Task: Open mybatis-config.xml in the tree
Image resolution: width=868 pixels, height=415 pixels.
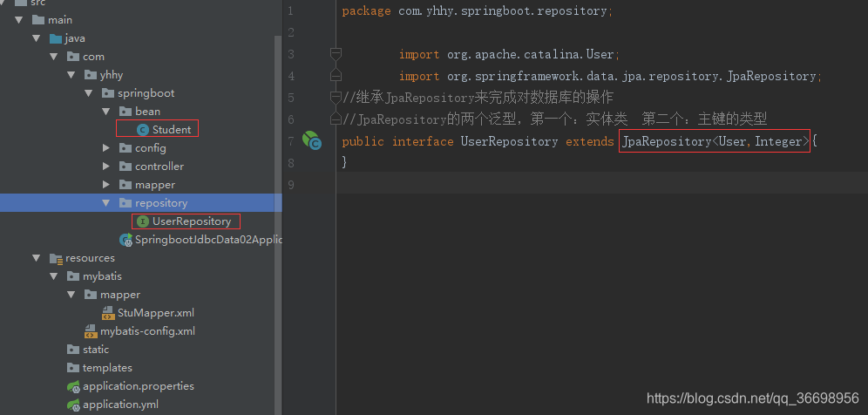Action: click(x=147, y=331)
